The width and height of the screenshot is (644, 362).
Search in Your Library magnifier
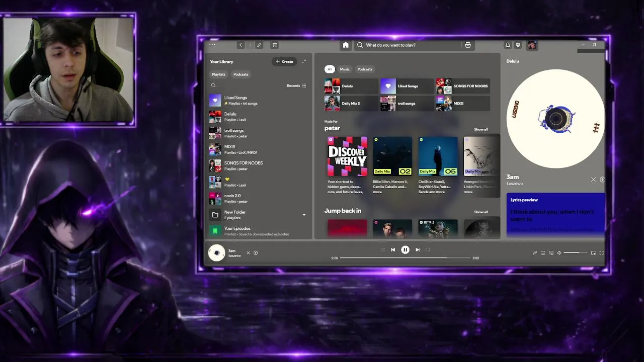pos(213,85)
